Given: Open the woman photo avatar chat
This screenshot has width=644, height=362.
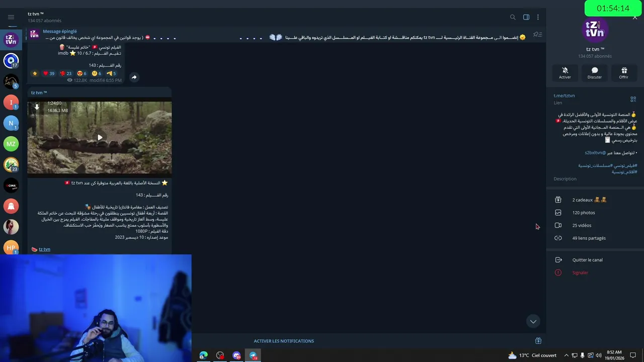Looking at the screenshot, I should [x=11, y=227].
